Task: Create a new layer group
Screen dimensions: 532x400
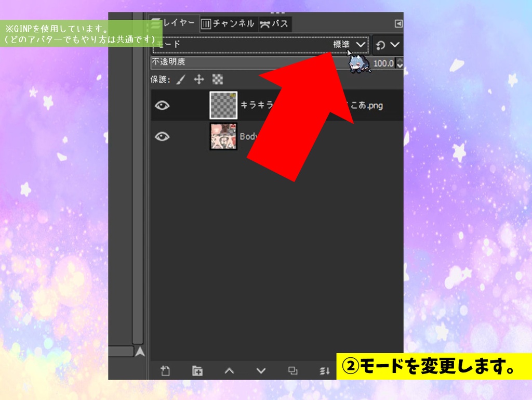Action: [197, 370]
